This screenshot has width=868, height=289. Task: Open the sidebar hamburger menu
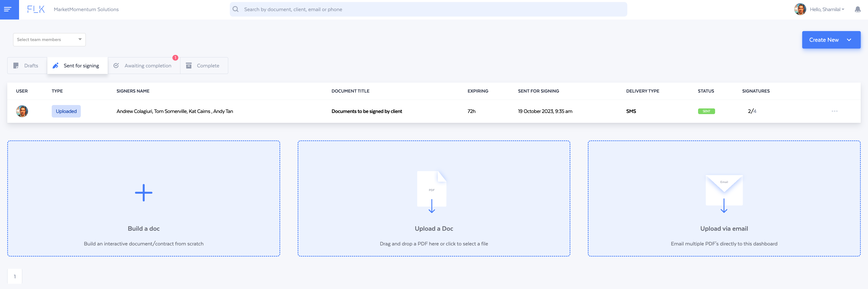pyautogui.click(x=9, y=10)
